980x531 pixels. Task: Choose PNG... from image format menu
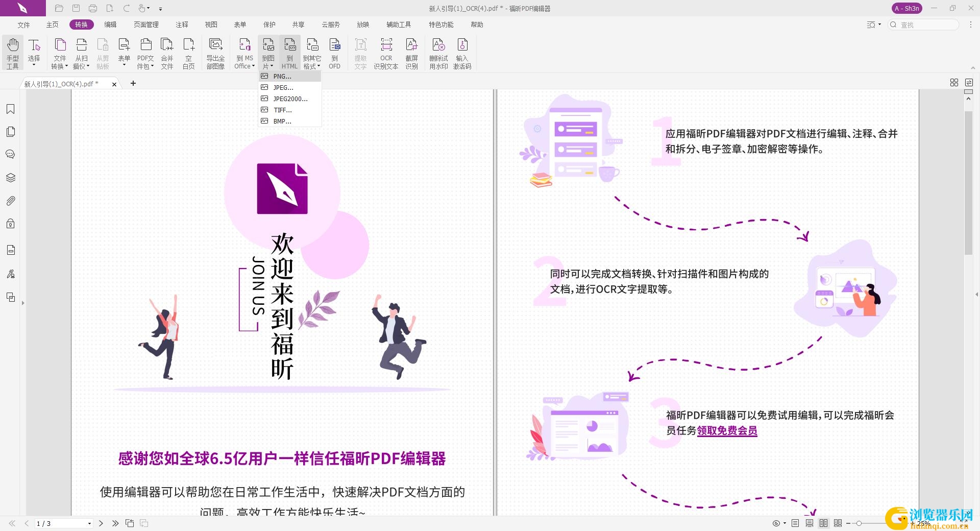(x=290, y=76)
